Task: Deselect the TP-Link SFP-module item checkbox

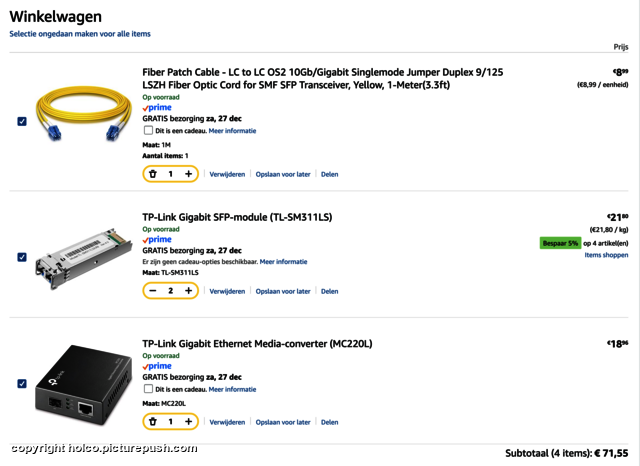Action: [x=22, y=257]
